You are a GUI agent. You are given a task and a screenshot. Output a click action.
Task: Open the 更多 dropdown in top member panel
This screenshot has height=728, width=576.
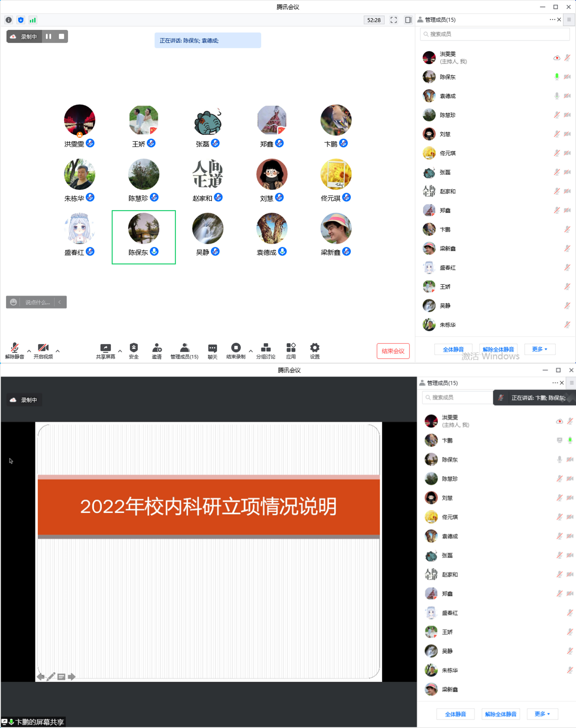click(539, 349)
